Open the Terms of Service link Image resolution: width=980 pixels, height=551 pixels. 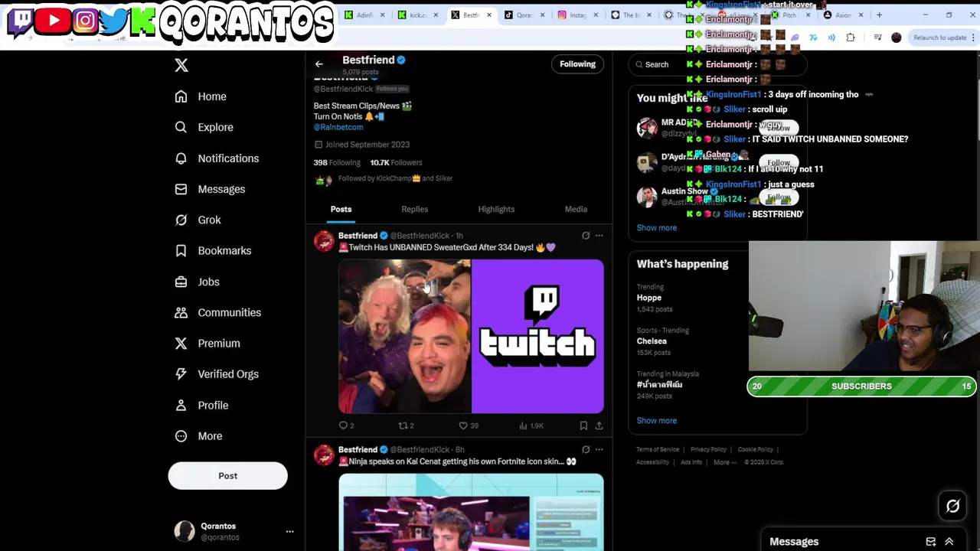point(658,450)
